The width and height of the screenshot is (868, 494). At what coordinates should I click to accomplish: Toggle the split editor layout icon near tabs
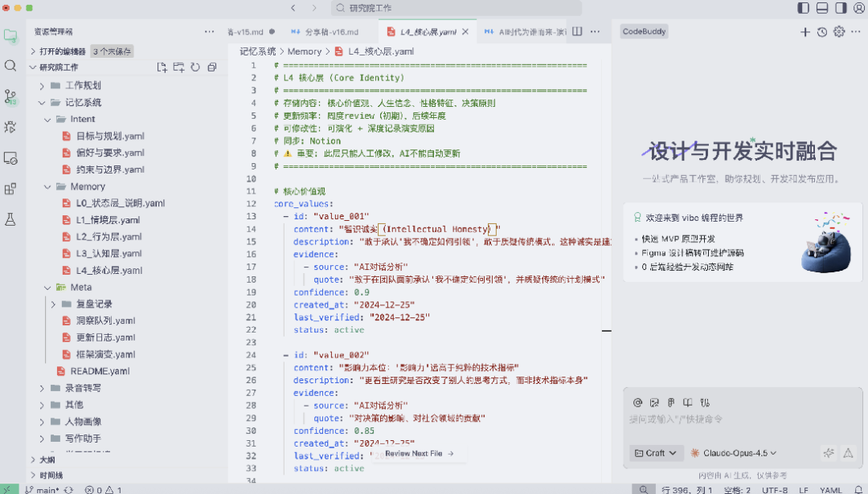[x=576, y=31]
